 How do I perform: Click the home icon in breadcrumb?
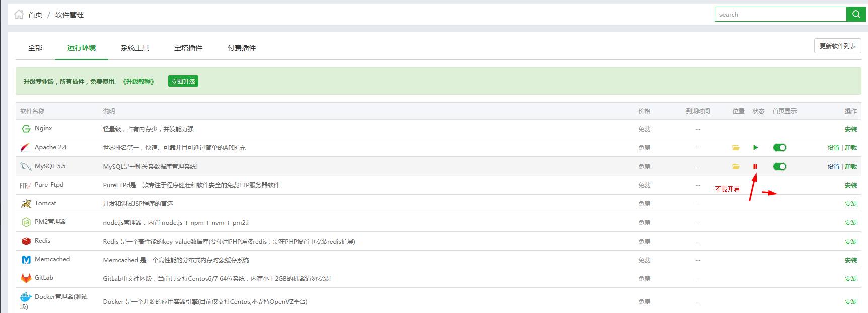(x=19, y=15)
